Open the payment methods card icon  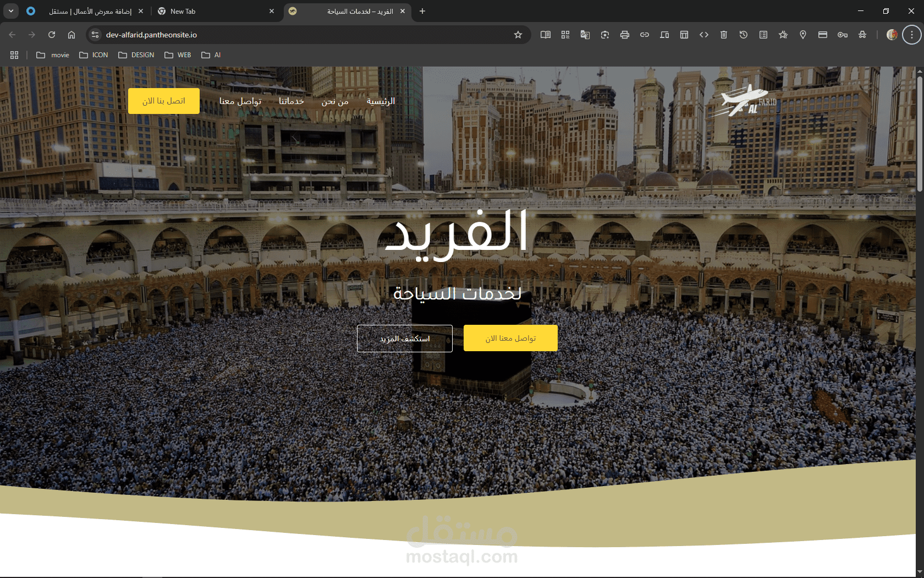coord(822,35)
